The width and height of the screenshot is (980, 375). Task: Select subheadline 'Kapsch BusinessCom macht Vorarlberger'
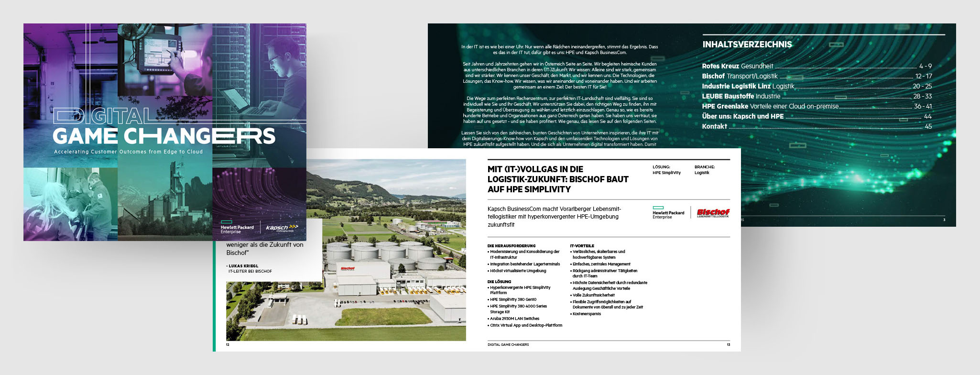(554, 217)
